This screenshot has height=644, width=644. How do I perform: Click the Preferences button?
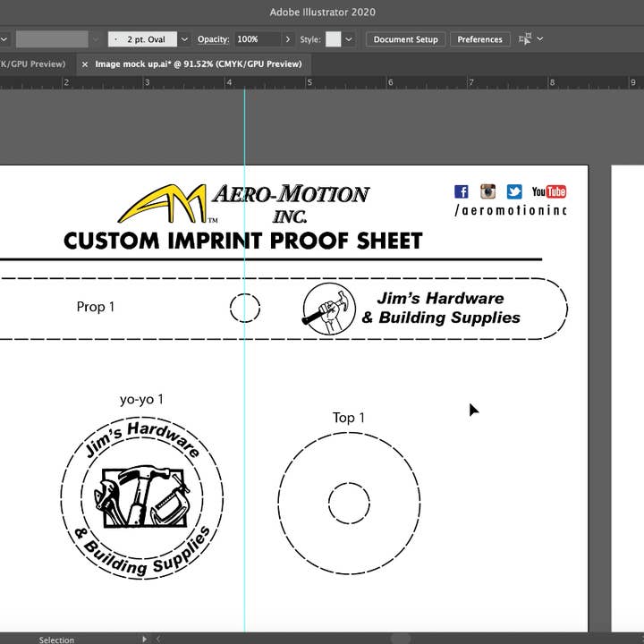[x=479, y=39]
